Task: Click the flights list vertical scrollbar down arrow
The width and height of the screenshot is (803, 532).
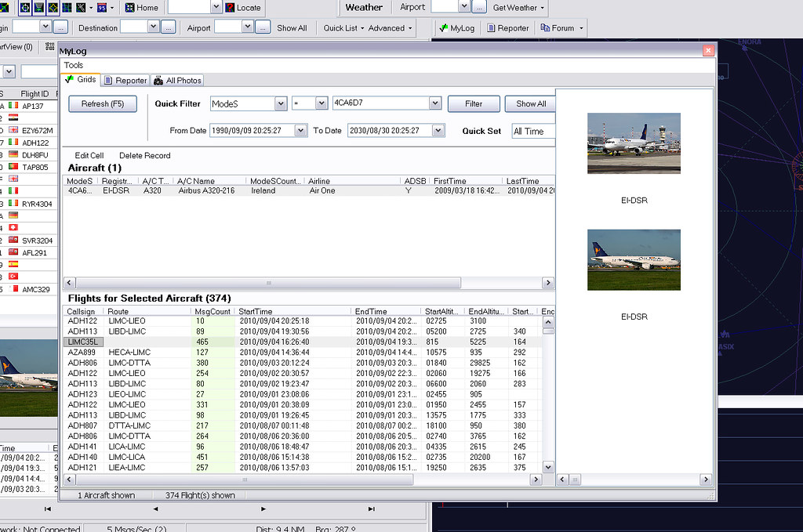Action: (x=548, y=467)
